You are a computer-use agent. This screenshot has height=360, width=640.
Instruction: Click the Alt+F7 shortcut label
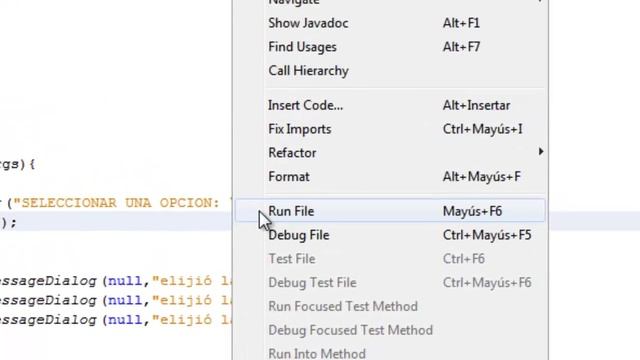461,47
